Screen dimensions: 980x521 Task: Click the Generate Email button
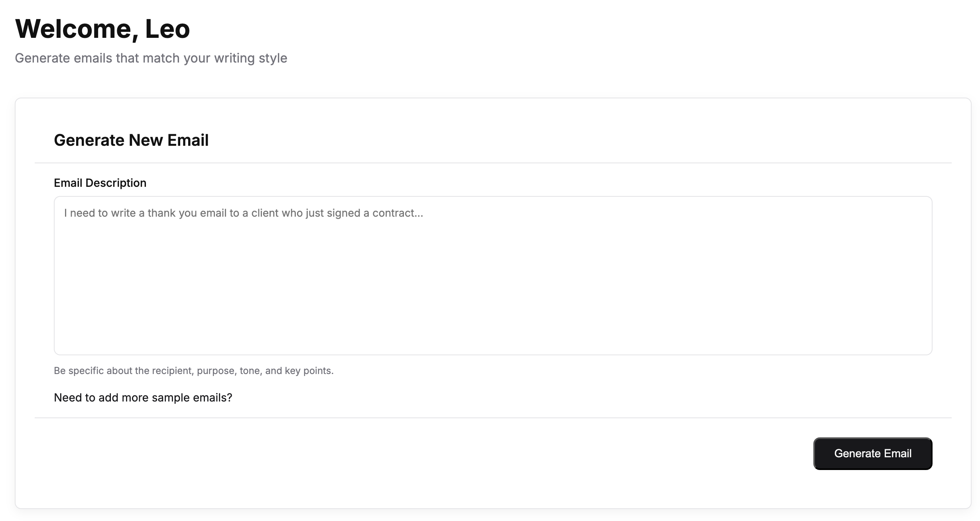872,454
